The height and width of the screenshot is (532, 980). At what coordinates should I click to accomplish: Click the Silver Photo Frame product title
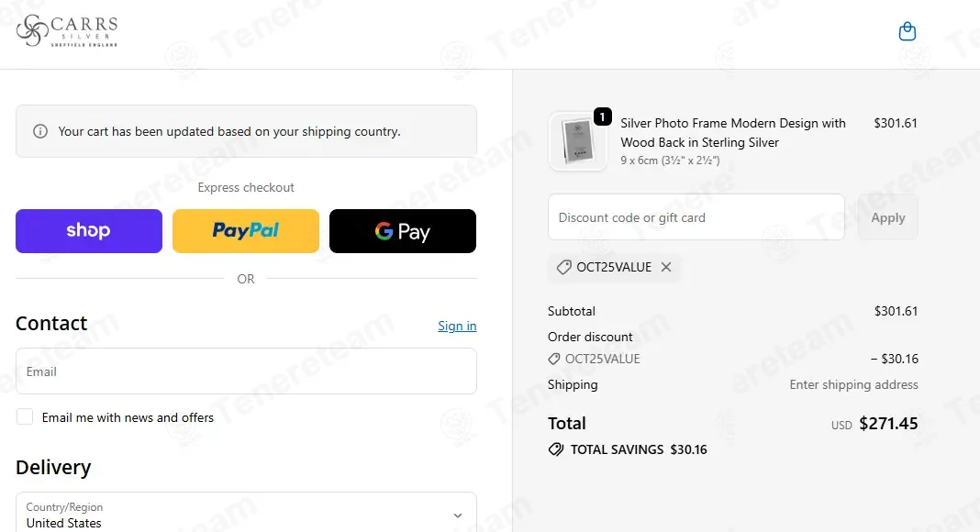[733, 132]
